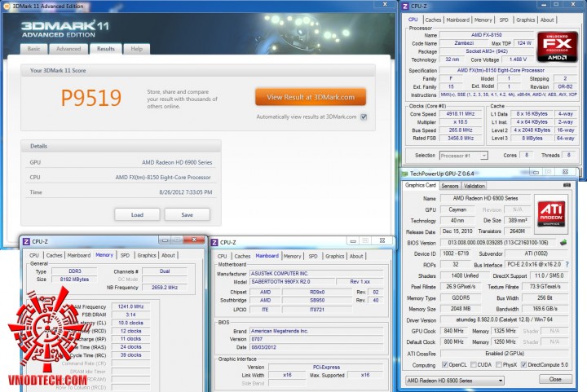The width and height of the screenshot is (587, 392).
Task: Click the Driver Version field in GPU-Z
Action: coord(505,319)
